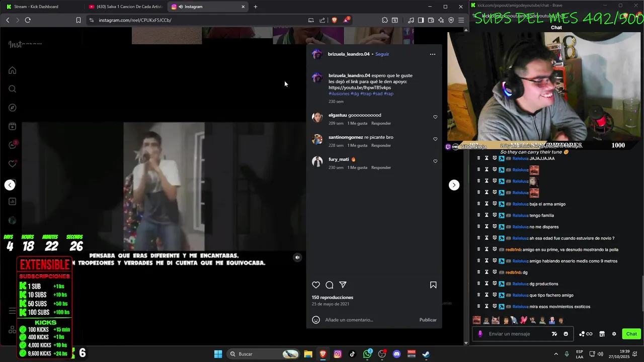This screenshot has width=644, height=362.
Task: Toggle the Brave sidebar panel
Action: pos(421,20)
